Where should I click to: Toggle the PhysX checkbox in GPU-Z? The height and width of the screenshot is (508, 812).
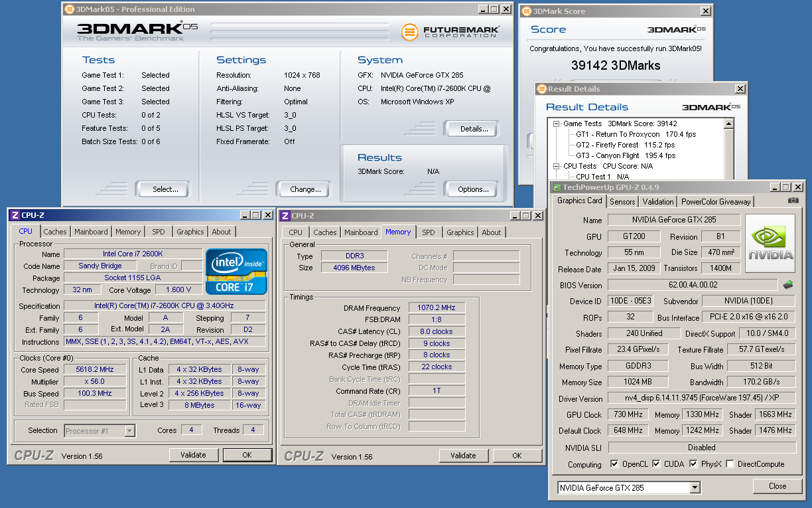(x=693, y=464)
